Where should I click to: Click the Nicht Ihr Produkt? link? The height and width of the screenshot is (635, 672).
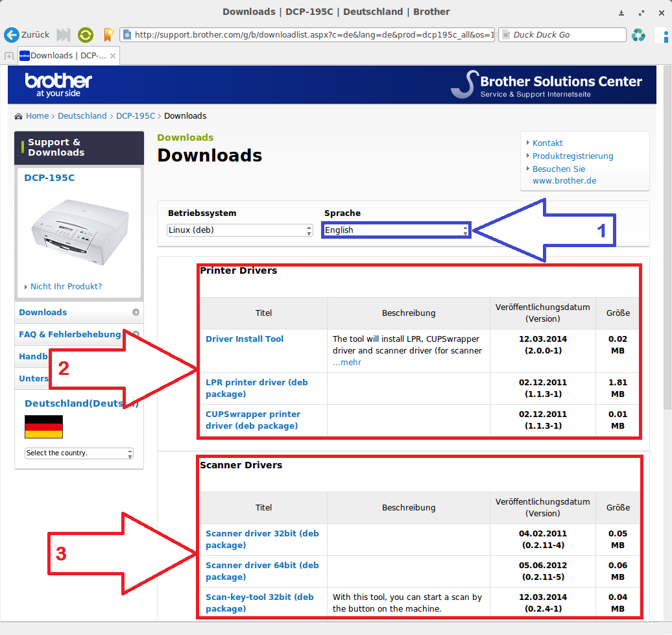click(x=66, y=287)
